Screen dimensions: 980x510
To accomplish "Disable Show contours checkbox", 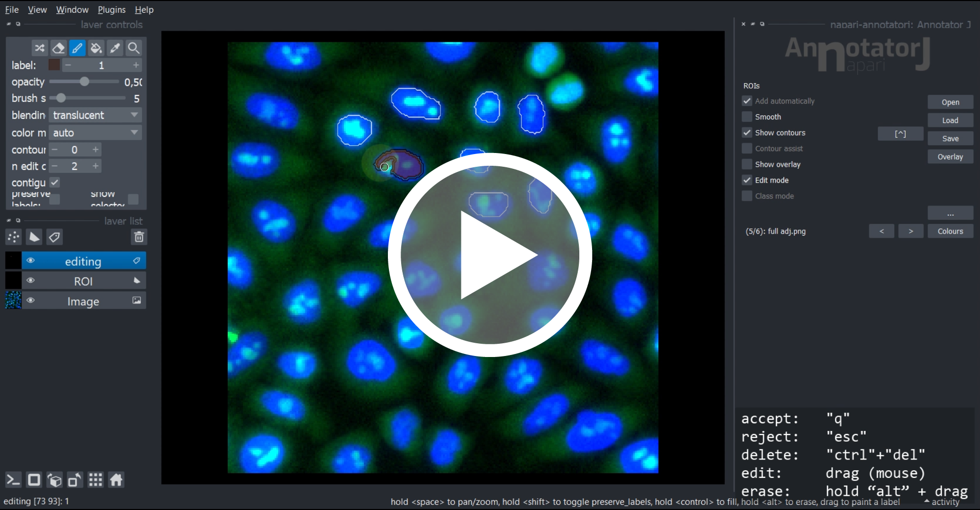I will 747,133.
